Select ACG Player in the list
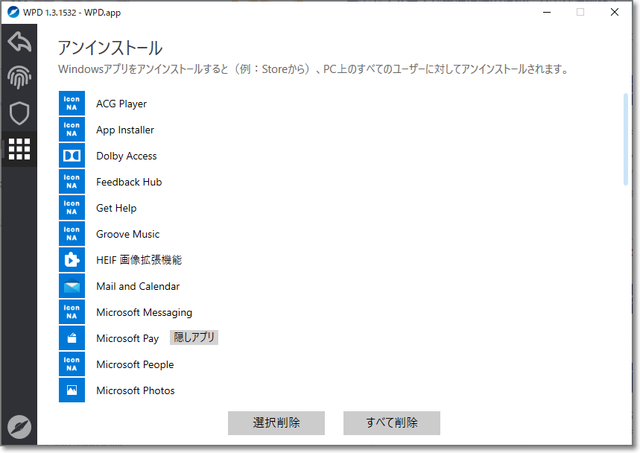The image size is (640, 453). click(x=121, y=104)
